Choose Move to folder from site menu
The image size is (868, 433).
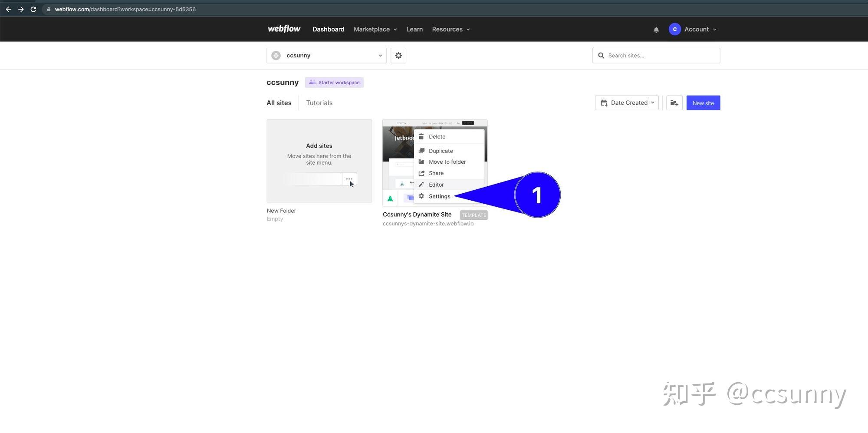coord(449,162)
